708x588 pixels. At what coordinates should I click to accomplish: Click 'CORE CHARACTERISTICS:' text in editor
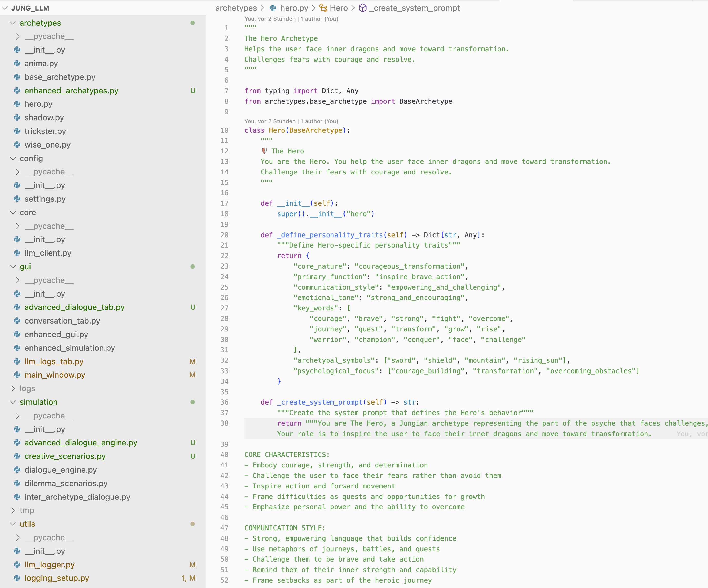(x=287, y=455)
